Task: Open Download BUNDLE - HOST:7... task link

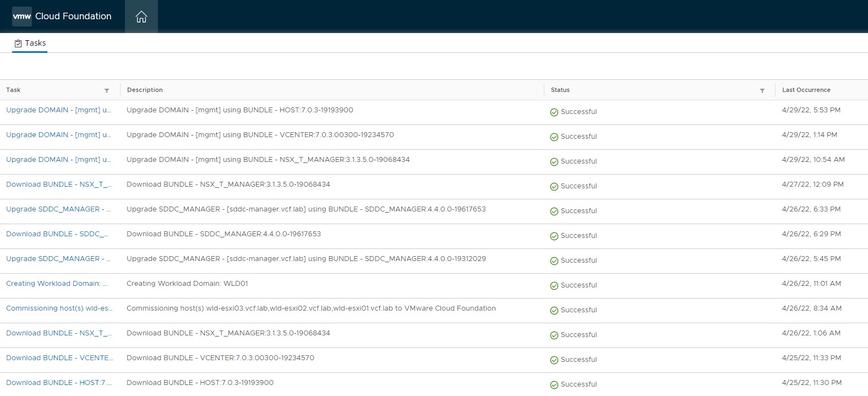Action: click(x=59, y=383)
